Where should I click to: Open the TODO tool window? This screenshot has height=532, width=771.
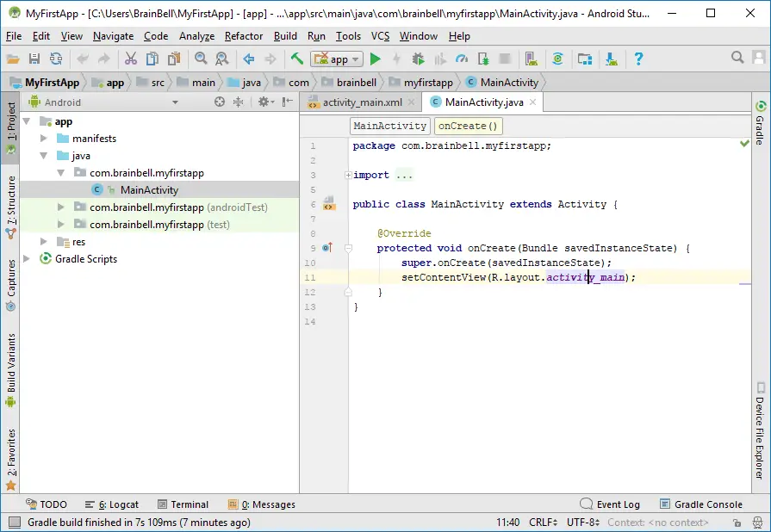[x=47, y=504]
